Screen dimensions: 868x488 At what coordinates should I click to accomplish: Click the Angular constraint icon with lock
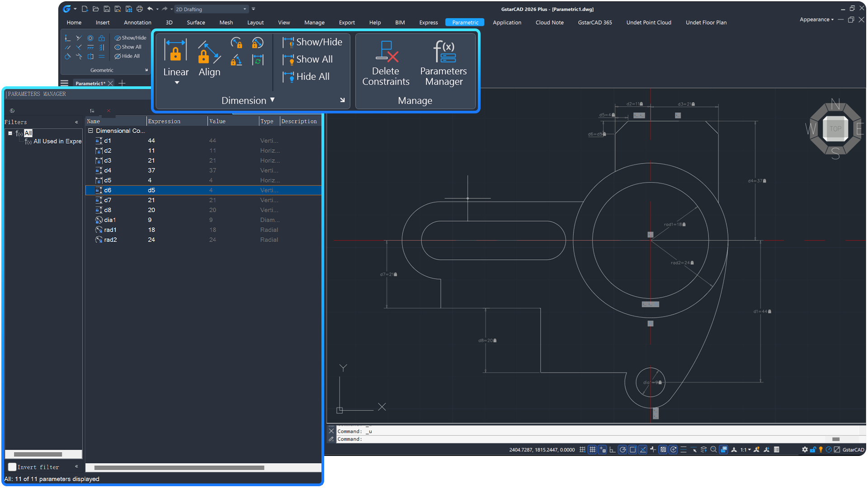[236, 60]
